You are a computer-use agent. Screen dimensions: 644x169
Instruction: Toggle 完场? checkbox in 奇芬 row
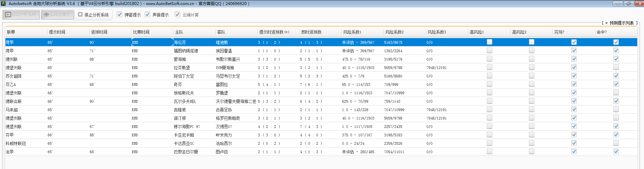[574, 84]
